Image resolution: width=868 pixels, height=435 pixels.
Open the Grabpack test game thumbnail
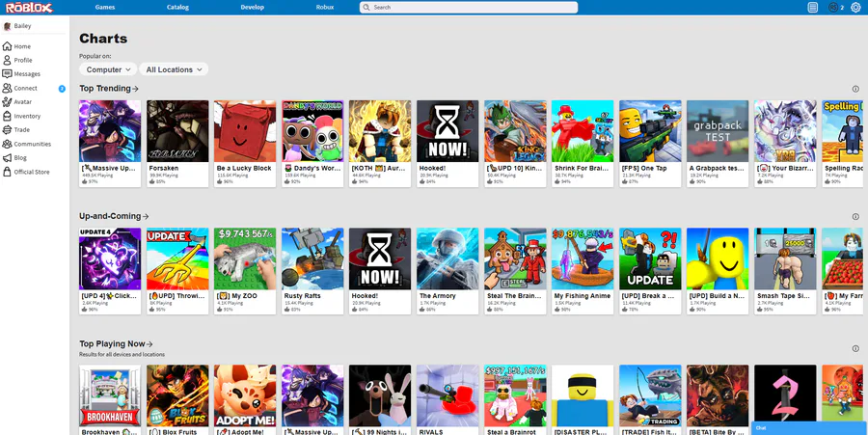pos(718,131)
